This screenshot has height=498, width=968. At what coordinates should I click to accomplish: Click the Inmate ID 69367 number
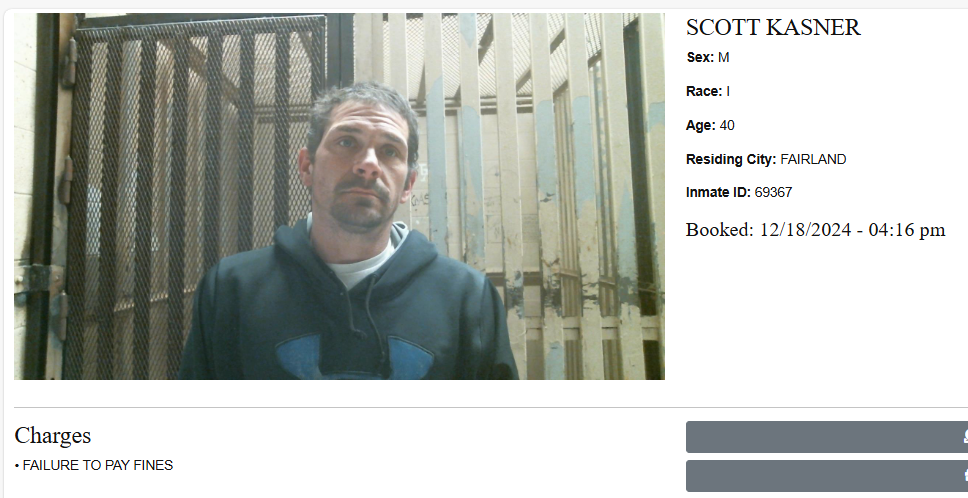click(773, 193)
